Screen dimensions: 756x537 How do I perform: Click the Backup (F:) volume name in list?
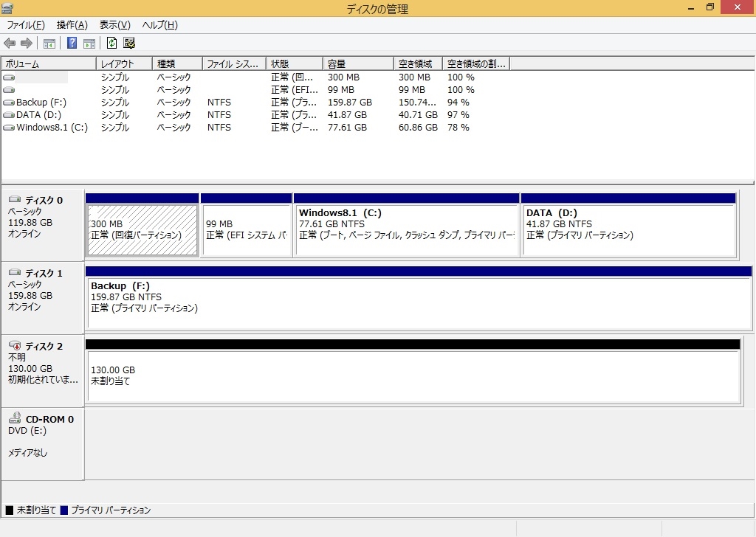(x=41, y=102)
